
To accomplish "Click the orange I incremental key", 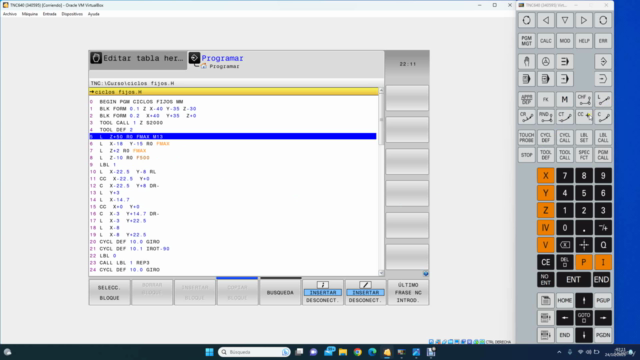I will click(603, 262).
